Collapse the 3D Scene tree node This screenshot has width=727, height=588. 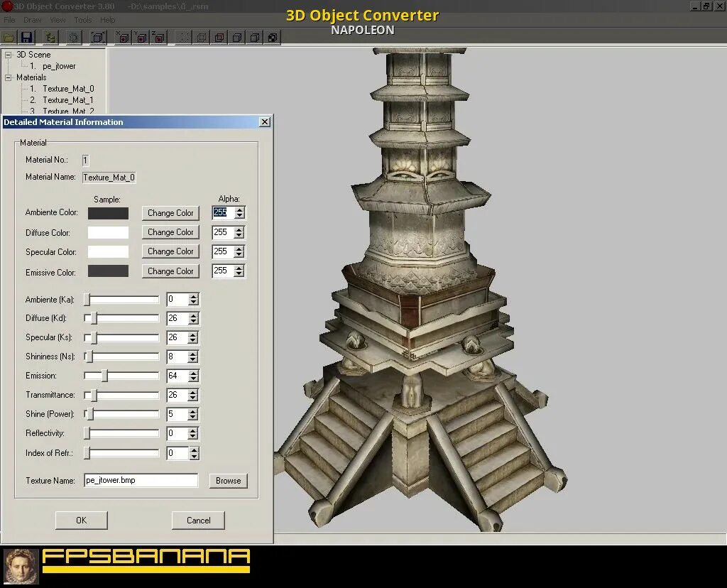(8, 55)
